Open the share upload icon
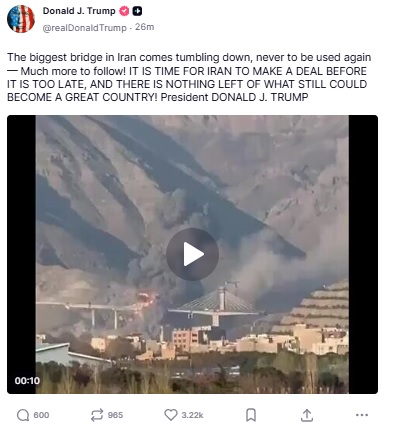Viewport: 404px width, 426px height. pos(307,415)
